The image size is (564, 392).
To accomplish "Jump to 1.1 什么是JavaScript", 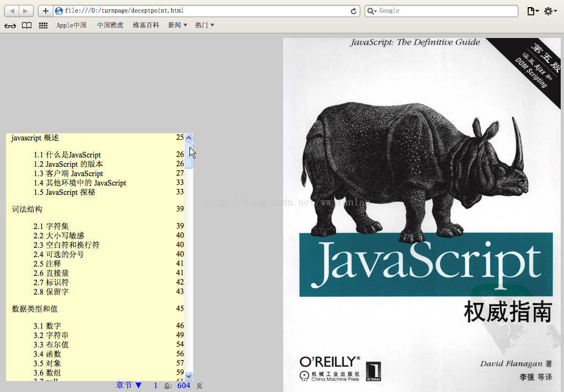I will pyautogui.click(x=67, y=155).
